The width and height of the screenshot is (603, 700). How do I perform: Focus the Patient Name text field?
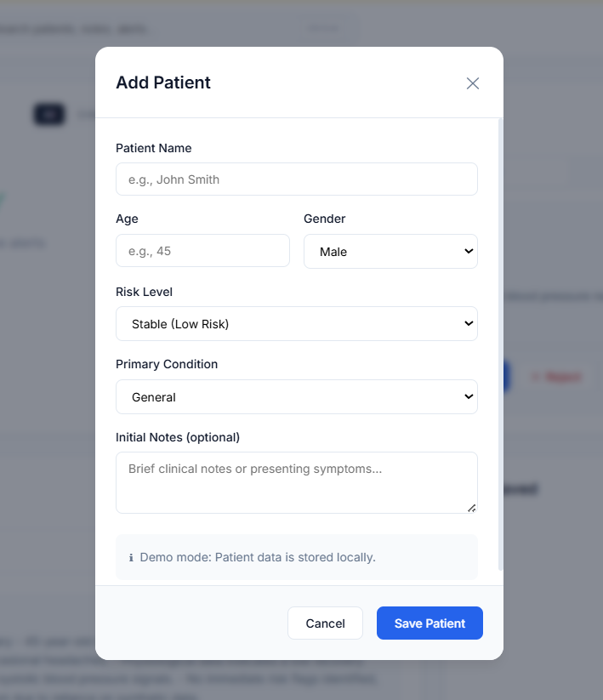click(x=296, y=179)
